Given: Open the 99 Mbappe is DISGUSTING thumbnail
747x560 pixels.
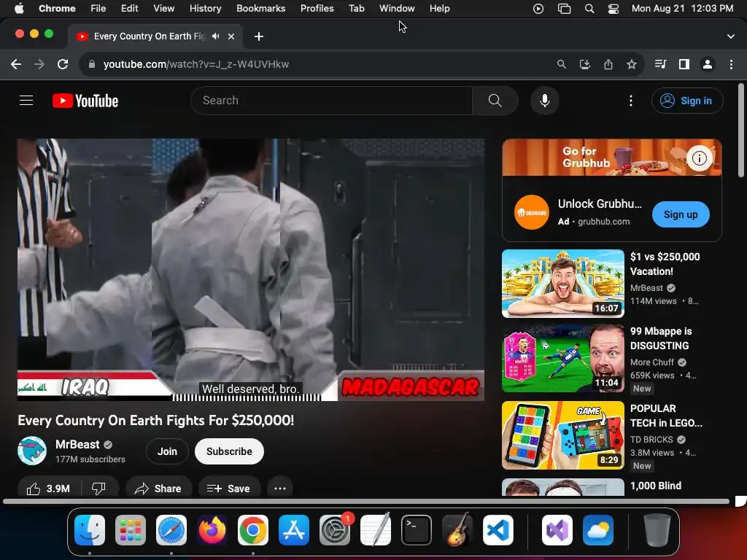Looking at the screenshot, I should pos(563,358).
